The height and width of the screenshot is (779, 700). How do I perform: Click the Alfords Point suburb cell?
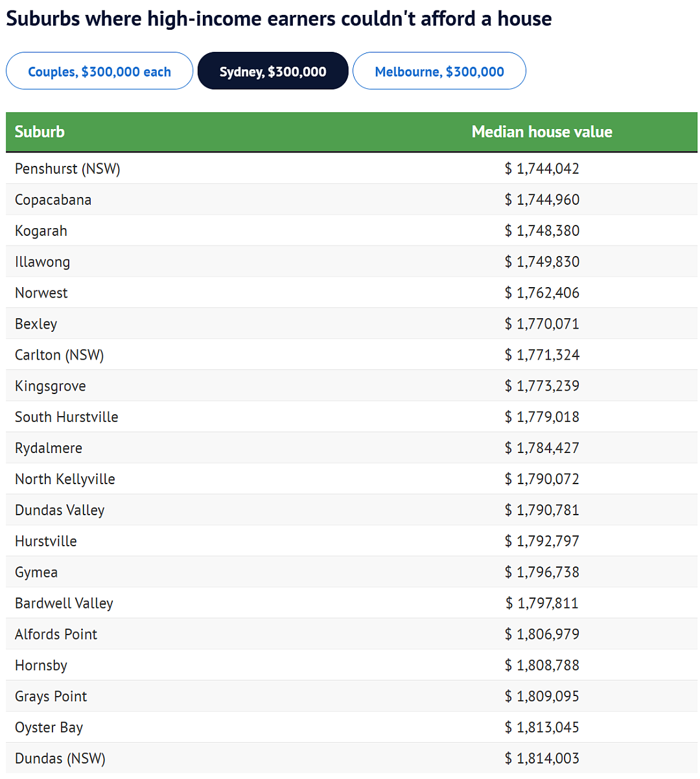56,634
